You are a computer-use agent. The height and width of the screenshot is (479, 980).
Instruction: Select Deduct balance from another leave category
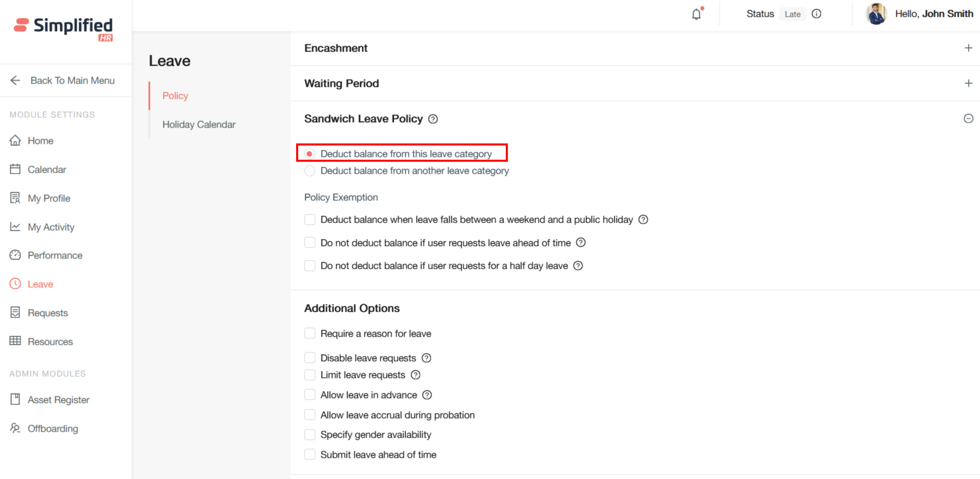[x=310, y=171]
